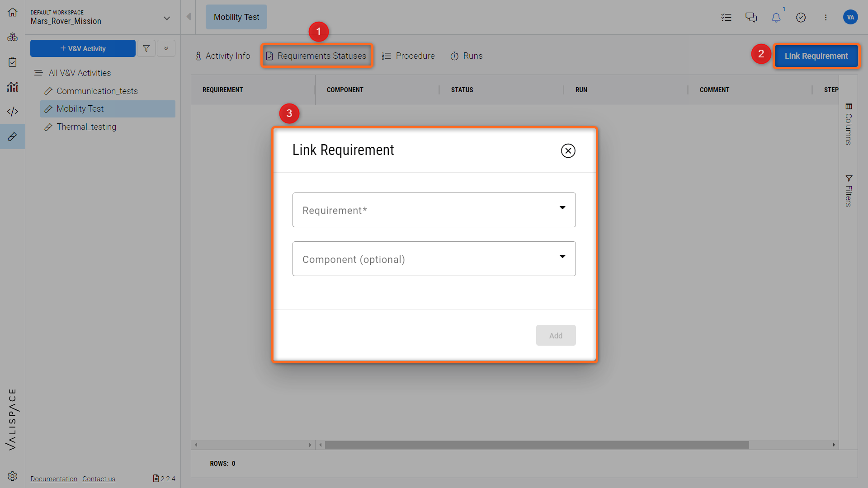Sort by the COMPONENT column header
This screenshot has height=488, width=868.
pos(345,90)
